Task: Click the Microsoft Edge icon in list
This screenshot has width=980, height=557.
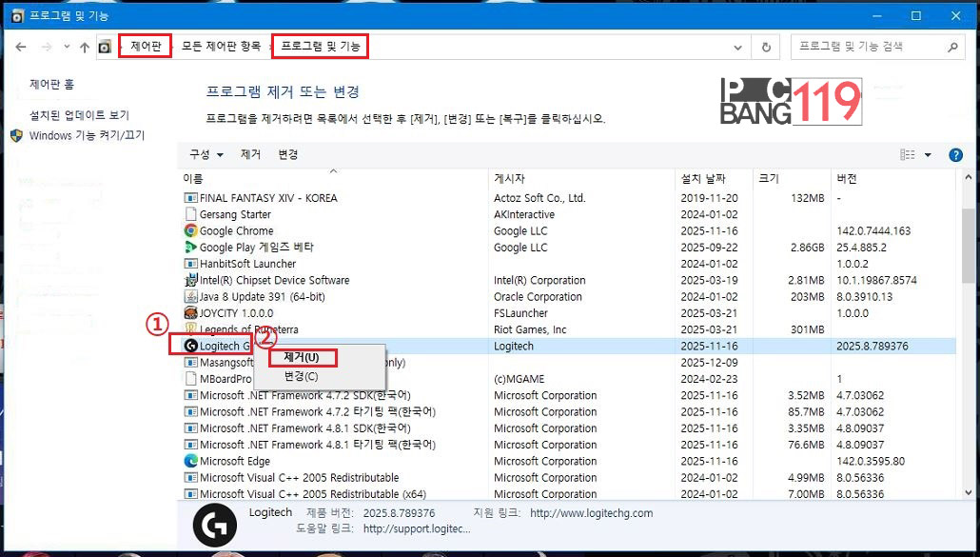Action: coord(190,461)
